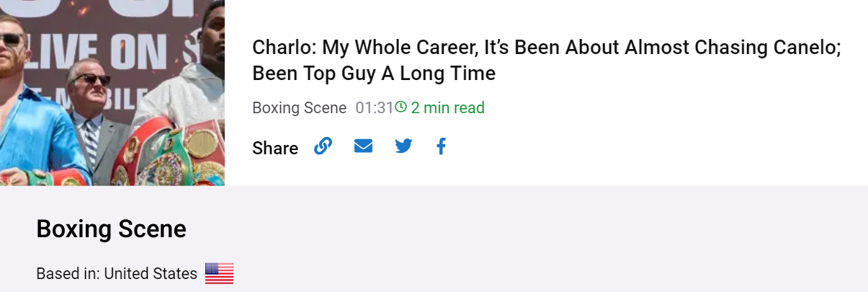Share the article via the email envelope icon
The image size is (868, 292).
(363, 146)
